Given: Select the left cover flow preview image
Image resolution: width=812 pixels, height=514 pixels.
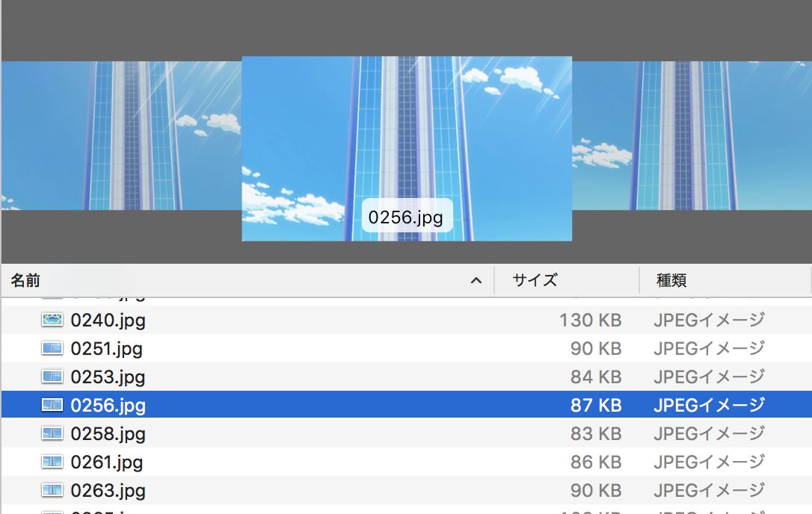Looking at the screenshot, I should click(120, 135).
